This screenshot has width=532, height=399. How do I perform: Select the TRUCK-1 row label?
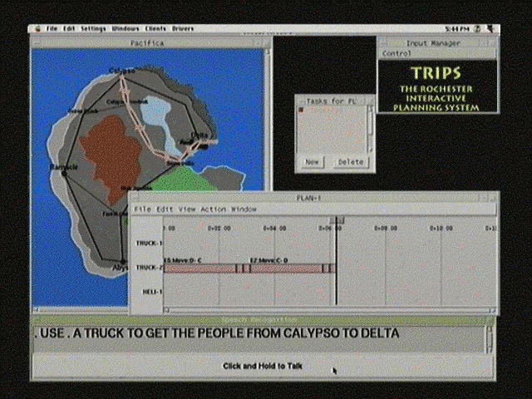coord(149,244)
